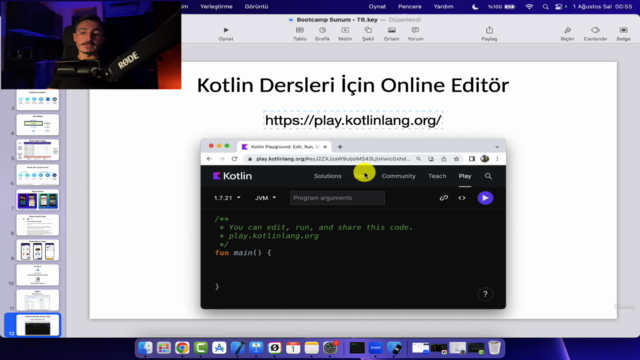Open Finder from the Dock
The width and height of the screenshot is (640, 360).
(x=145, y=348)
